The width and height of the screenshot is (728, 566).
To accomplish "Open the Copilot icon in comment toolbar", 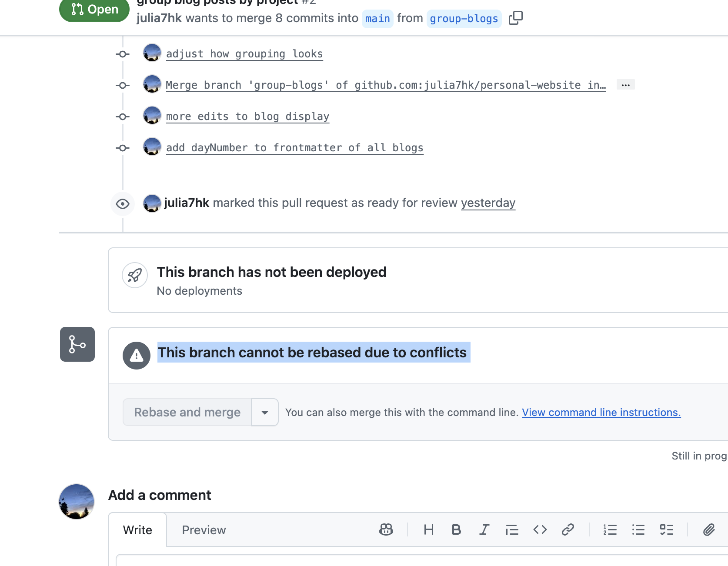I will (386, 529).
